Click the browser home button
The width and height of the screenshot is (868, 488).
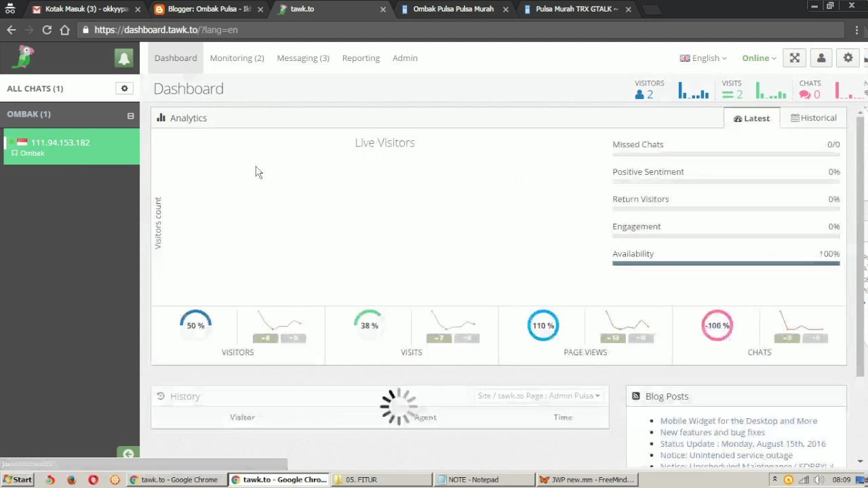(x=64, y=30)
